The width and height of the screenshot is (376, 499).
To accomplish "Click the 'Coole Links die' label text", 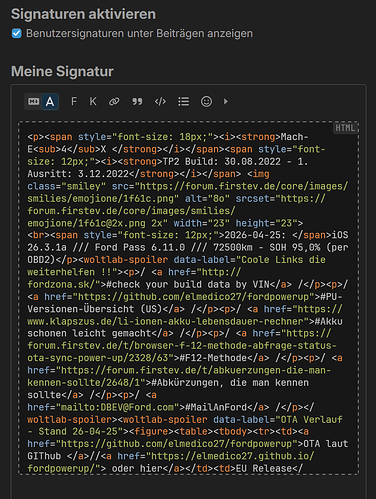I will (283, 260).
